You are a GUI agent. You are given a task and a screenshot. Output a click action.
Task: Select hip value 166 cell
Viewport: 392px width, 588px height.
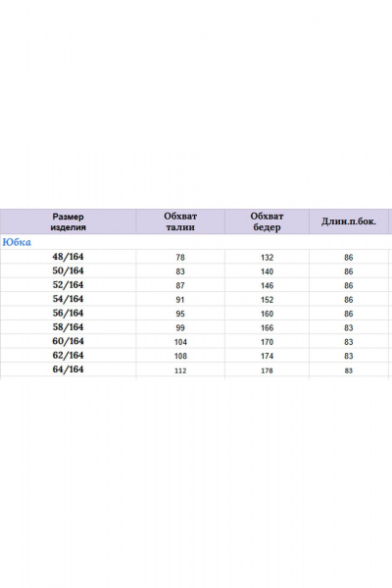coord(268,327)
